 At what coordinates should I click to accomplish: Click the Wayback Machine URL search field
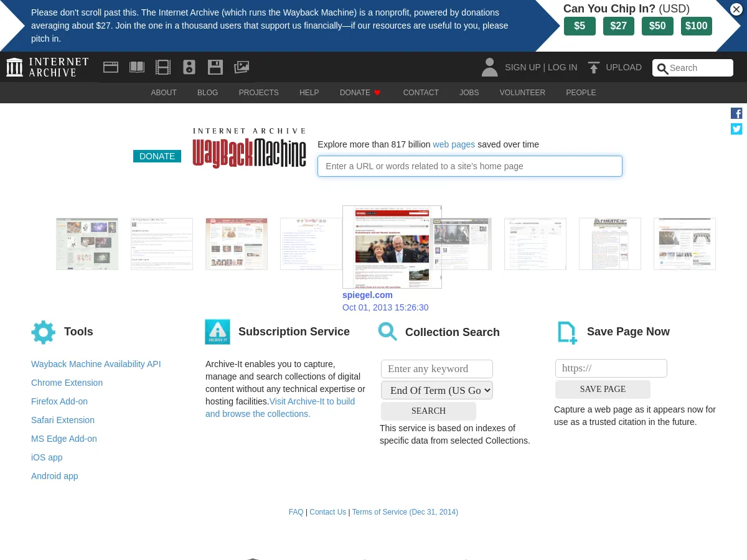pyautogui.click(x=469, y=166)
